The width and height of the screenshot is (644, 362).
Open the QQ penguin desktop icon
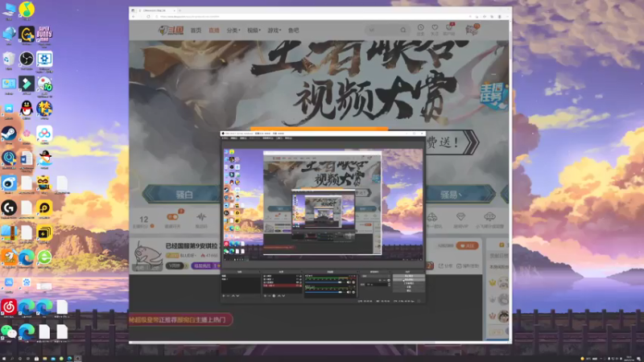coord(27,109)
